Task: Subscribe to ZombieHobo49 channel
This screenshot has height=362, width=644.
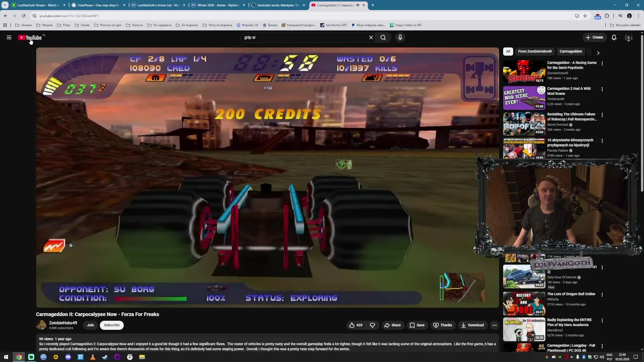Action: coord(112,325)
